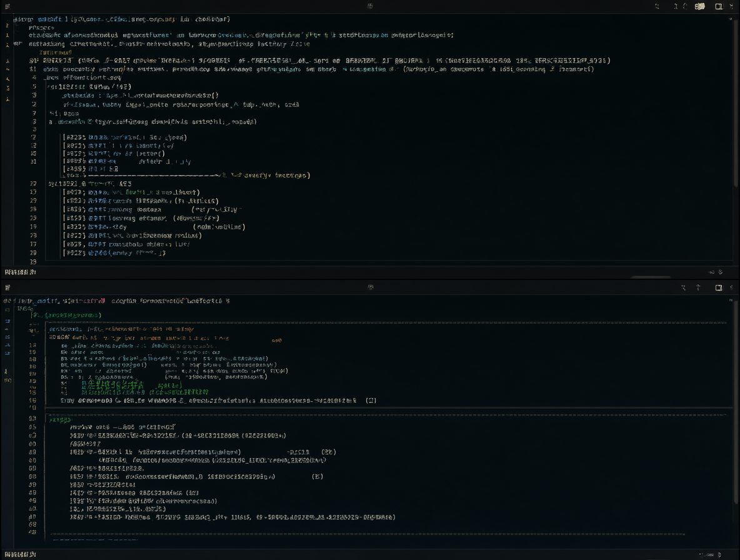This screenshot has height=560, width=740.
Task: Click the search icon in the top pane toolbar
Action: tap(657, 6)
